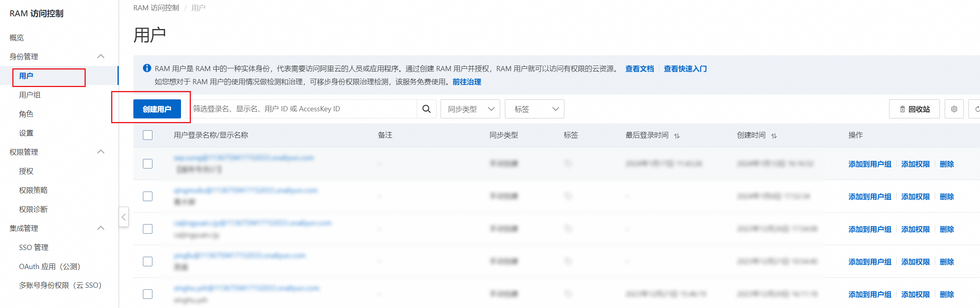This screenshot has width=980, height=308.
Task: Click 添加权限 in the fourth user row
Action: 915,262
